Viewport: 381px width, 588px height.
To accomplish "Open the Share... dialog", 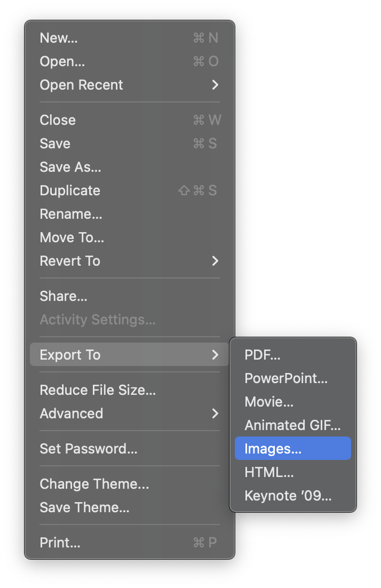I will [63, 296].
